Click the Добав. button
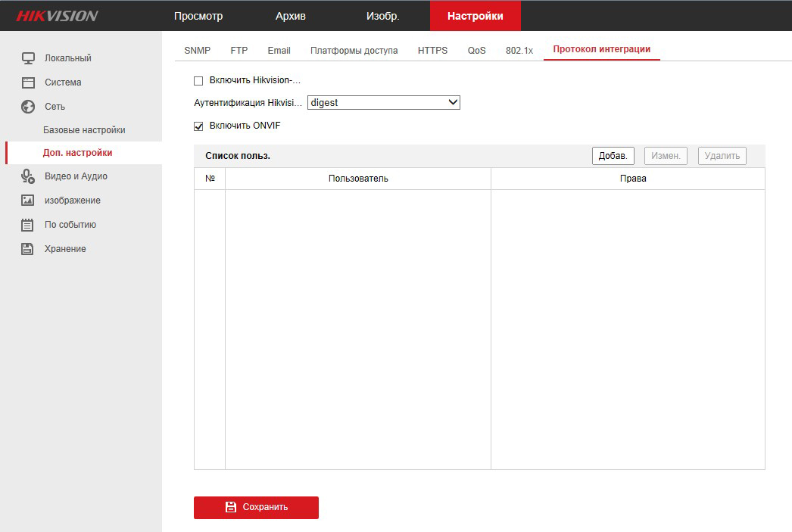 click(x=613, y=156)
